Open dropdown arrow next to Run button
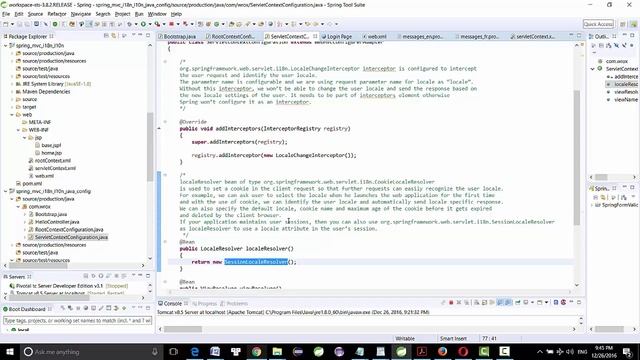The width and height of the screenshot is (640, 360). pos(149,24)
